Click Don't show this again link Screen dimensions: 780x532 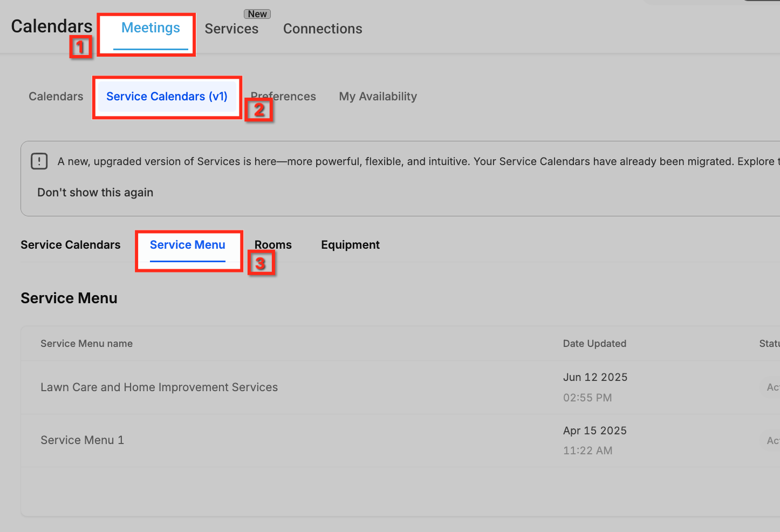click(95, 192)
